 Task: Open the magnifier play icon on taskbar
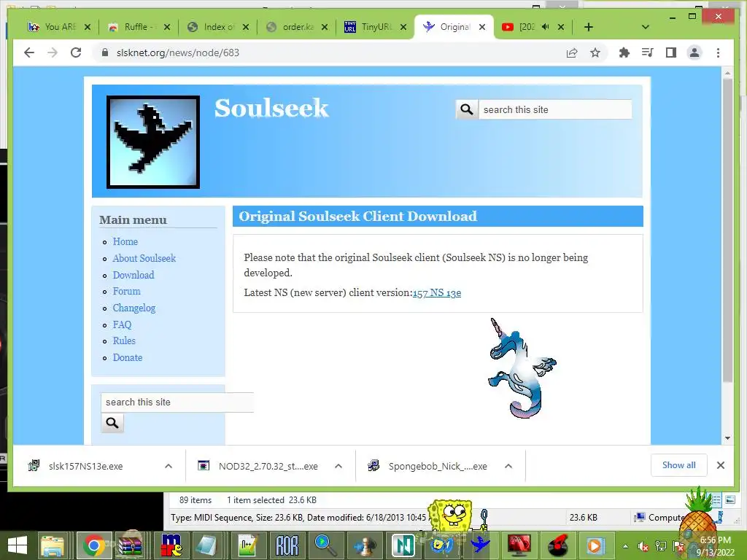[325, 545]
